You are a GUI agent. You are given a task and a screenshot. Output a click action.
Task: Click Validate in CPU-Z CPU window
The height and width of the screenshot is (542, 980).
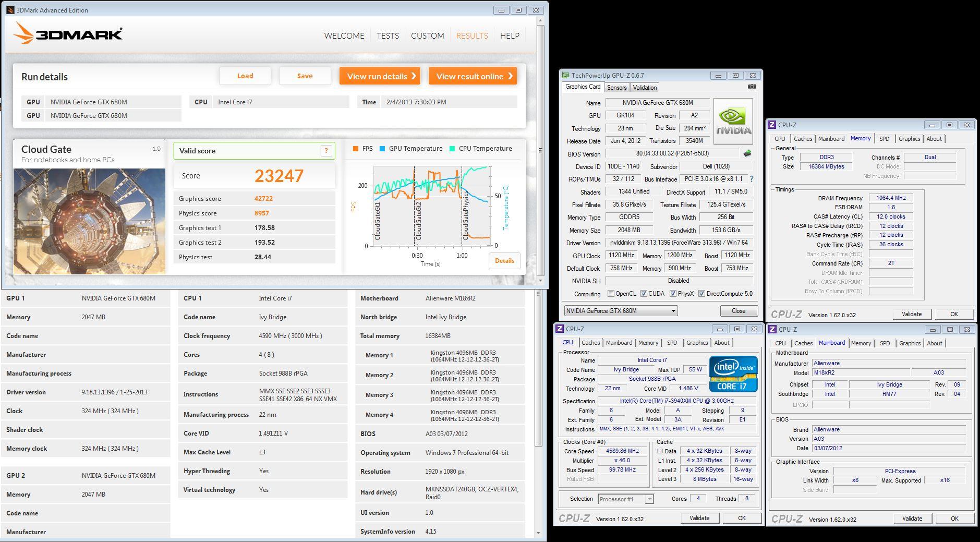pos(699,518)
